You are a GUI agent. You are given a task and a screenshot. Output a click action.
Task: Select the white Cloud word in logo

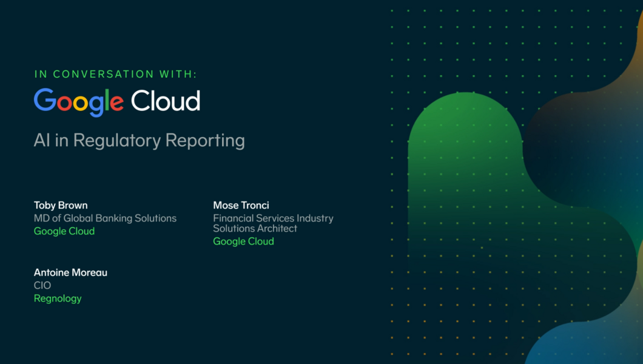(166, 101)
